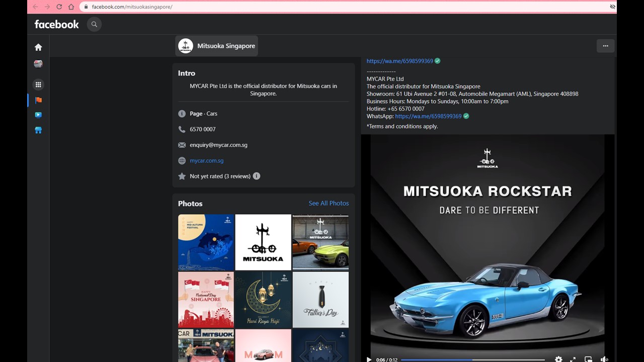The height and width of the screenshot is (362, 644).
Task: Click phone number 6570 0007
Action: point(203,129)
